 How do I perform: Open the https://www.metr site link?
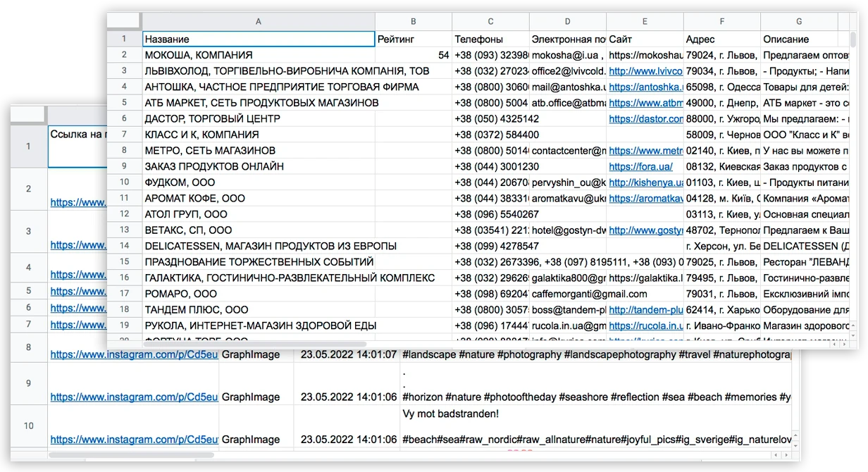point(646,151)
